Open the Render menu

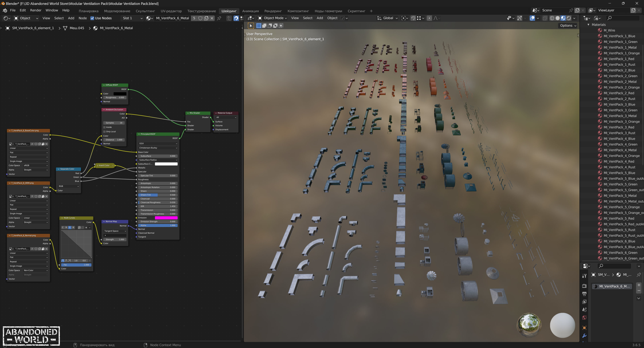coord(36,10)
